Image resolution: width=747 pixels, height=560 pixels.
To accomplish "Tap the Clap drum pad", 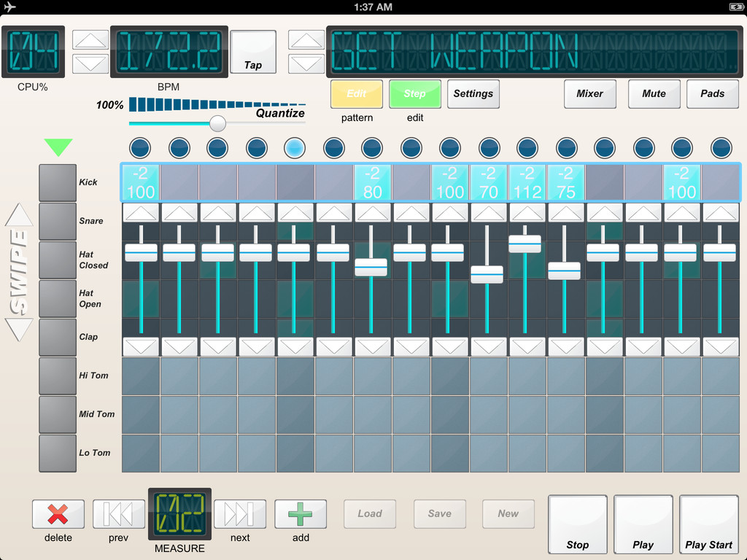I will pos(58,337).
